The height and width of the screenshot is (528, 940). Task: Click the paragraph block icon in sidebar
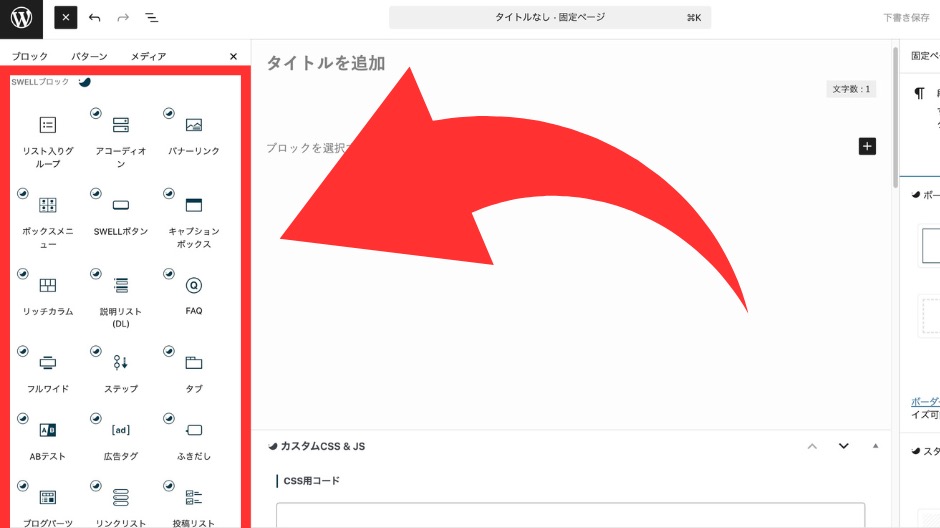tap(919, 93)
